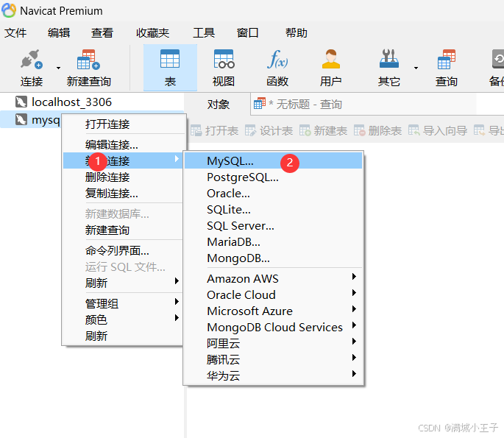The width and height of the screenshot is (504, 438).
Task: Expand the Amazon AWS submenu
Action: click(273, 278)
